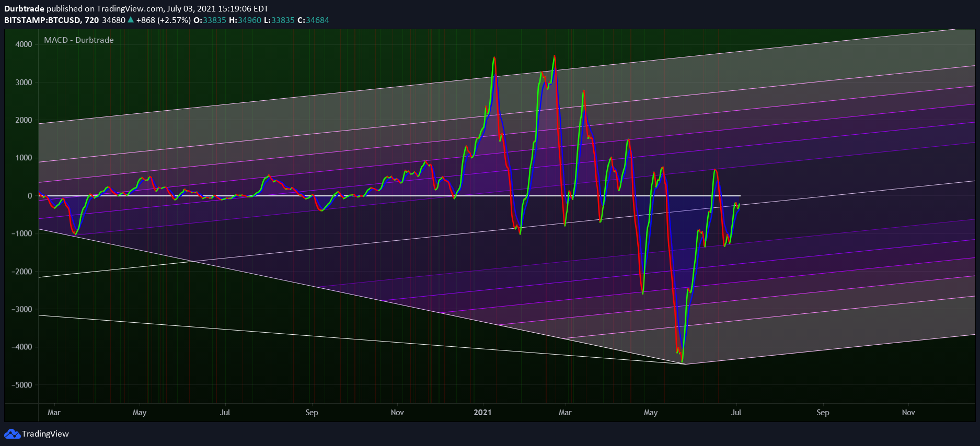The image size is (980, 446).
Task: Click the first Nov label on time axis
Action: click(x=397, y=413)
